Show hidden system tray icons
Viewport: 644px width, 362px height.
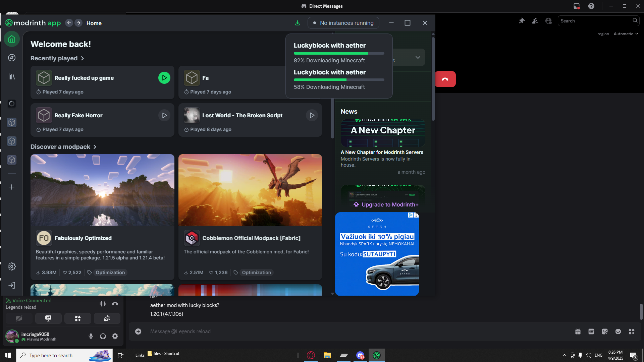(x=564, y=355)
